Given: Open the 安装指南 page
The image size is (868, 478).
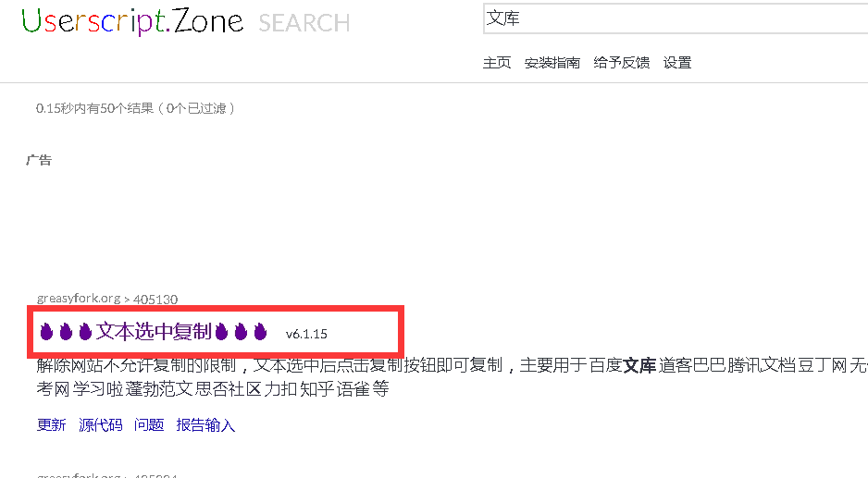Looking at the screenshot, I should pyautogui.click(x=552, y=63).
